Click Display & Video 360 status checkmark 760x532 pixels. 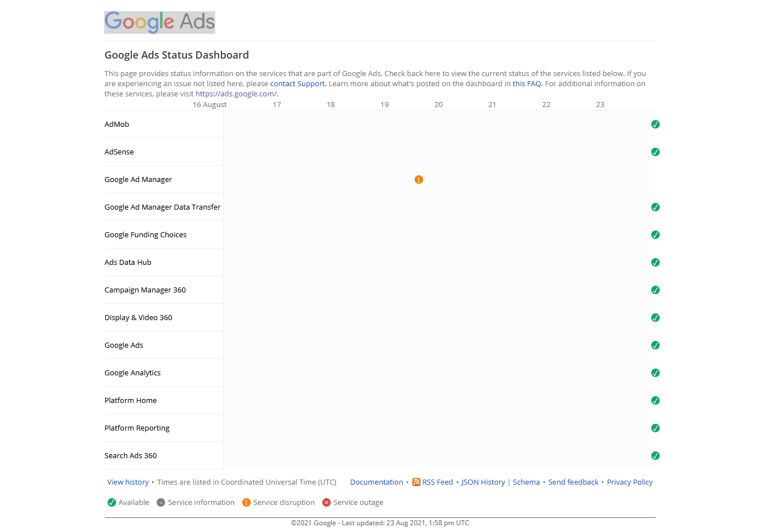(x=655, y=318)
